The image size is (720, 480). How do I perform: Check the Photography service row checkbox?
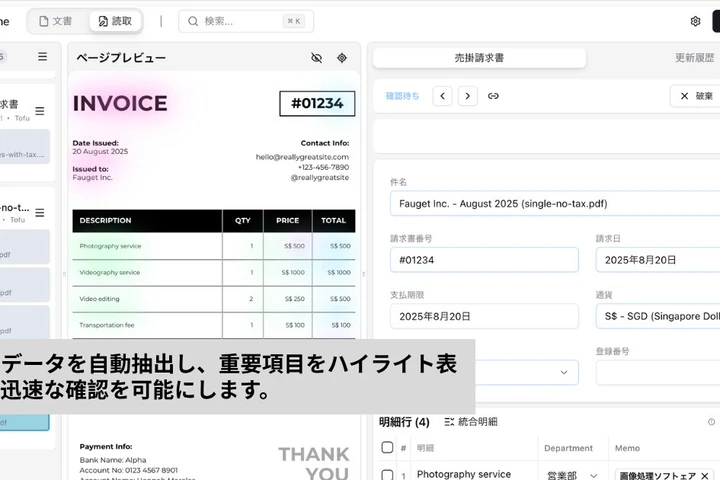(x=387, y=474)
